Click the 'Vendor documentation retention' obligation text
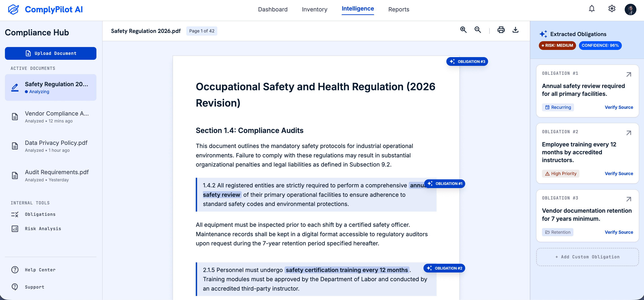This screenshot has height=300, width=644. [x=587, y=215]
